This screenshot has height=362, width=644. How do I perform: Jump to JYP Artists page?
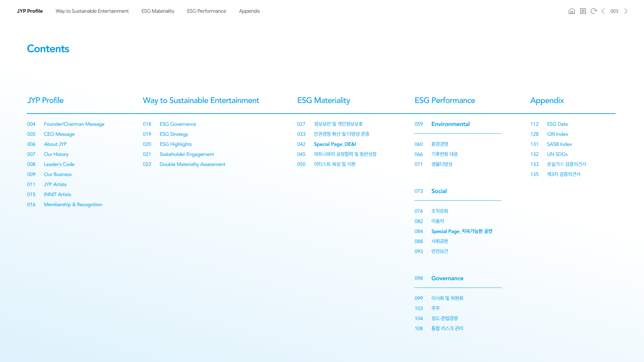(55, 184)
